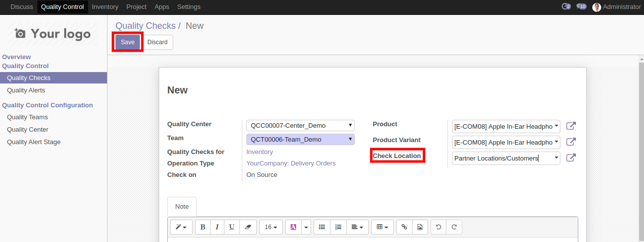The width and height of the screenshot is (644, 242).
Task: Open the activities clock icon in the top bar
Action: 566,7
